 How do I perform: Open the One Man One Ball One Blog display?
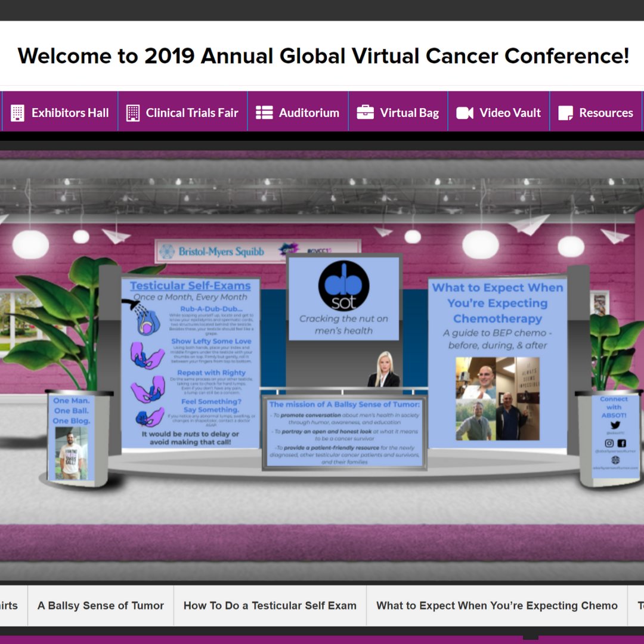[72, 435]
